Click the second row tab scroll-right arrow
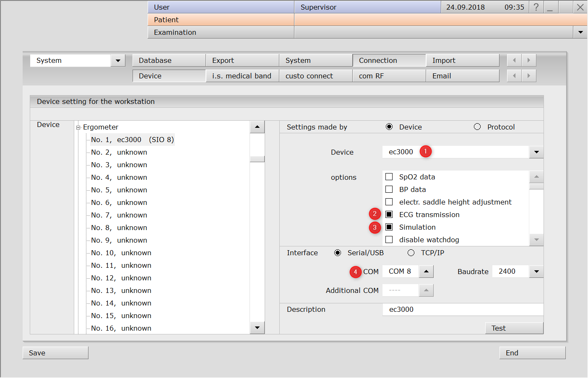 pyautogui.click(x=529, y=76)
